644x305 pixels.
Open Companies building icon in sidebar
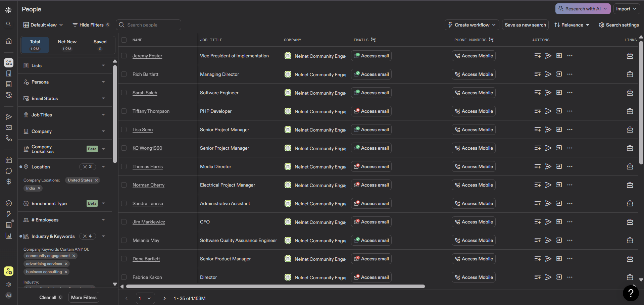coord(9,73)
